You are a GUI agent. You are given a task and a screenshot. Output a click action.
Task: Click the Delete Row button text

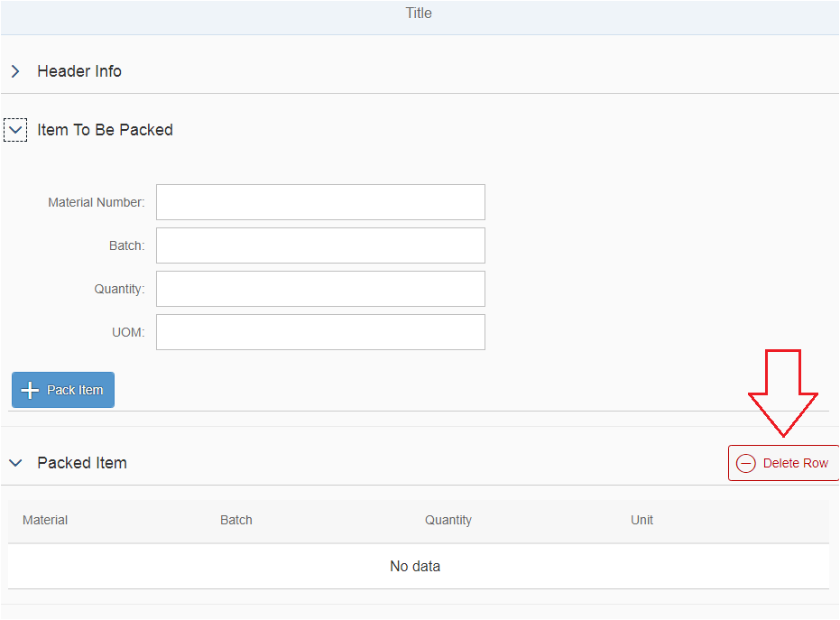tap(796, 463)
